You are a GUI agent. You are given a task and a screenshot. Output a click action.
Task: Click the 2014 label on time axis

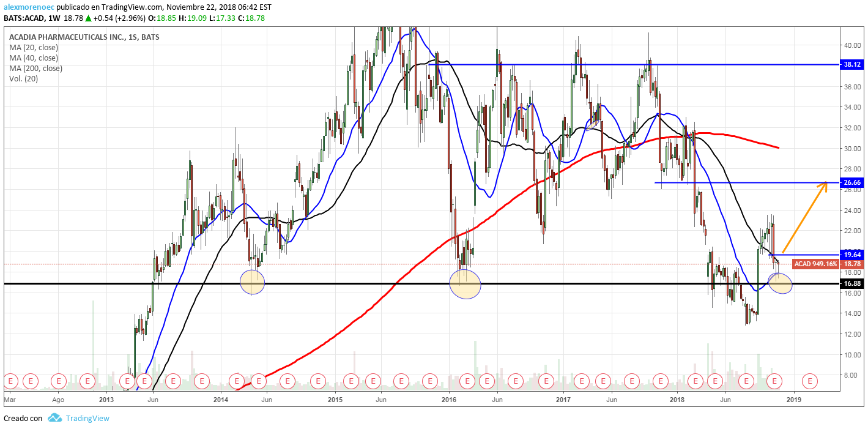pos(221,400)
